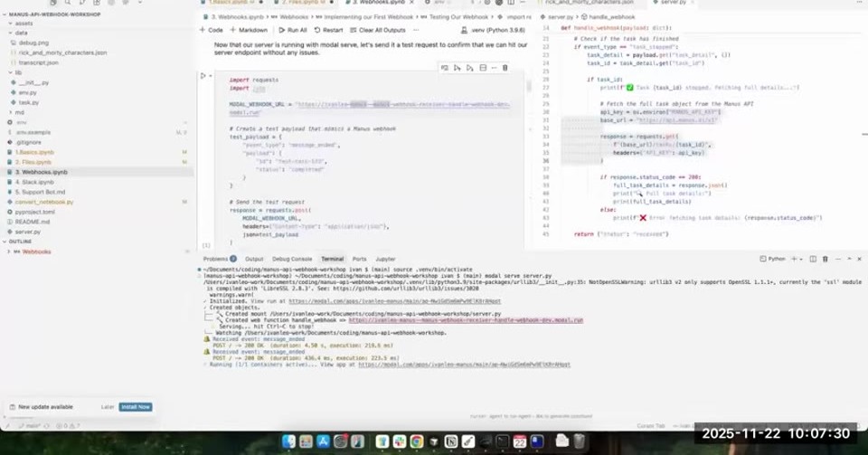Split the cell using cell toolbar icon
868x455 pixels.
[x=483, y=68]
